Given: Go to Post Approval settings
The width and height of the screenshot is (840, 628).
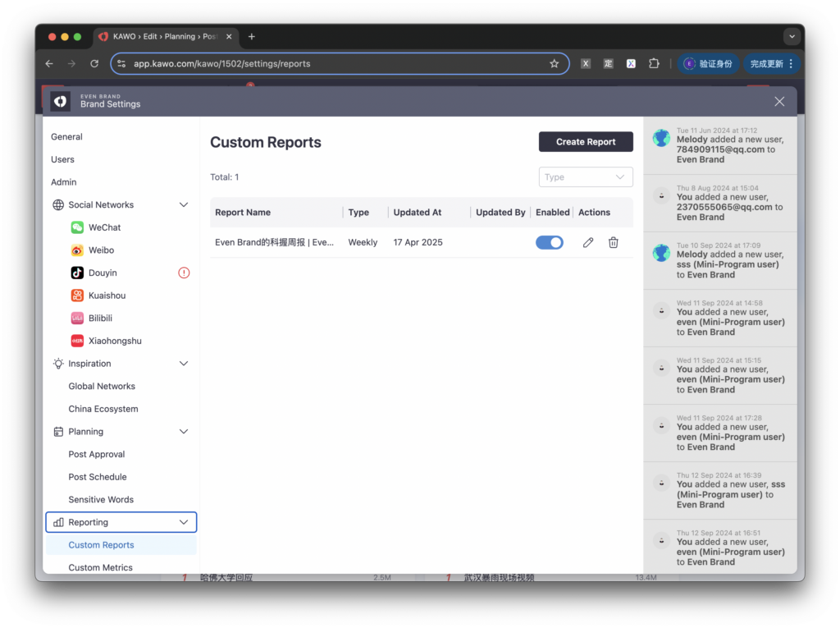Looking at the screenshot, I should (x=97, y=454).
